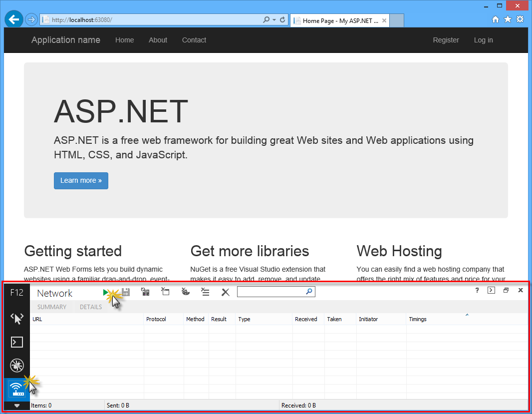Open F12 developer tools help
This screenshot has height=414, width=532.
click(x=477, y=290)
